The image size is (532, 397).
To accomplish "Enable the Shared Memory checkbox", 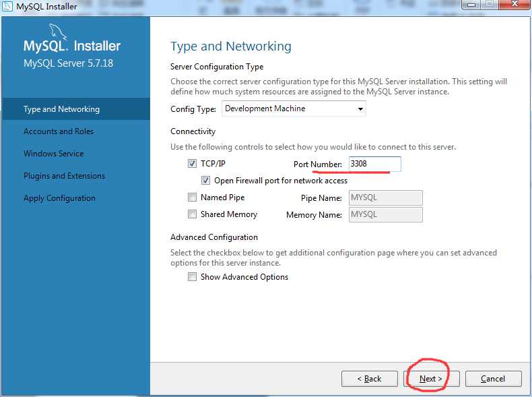I will click(x=192, y=214).
